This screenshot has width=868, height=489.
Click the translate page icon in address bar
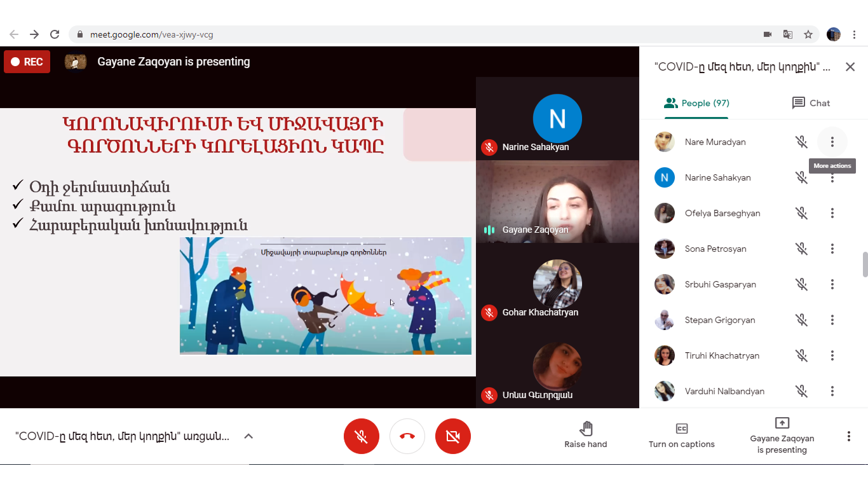click(x=788, y=34)
